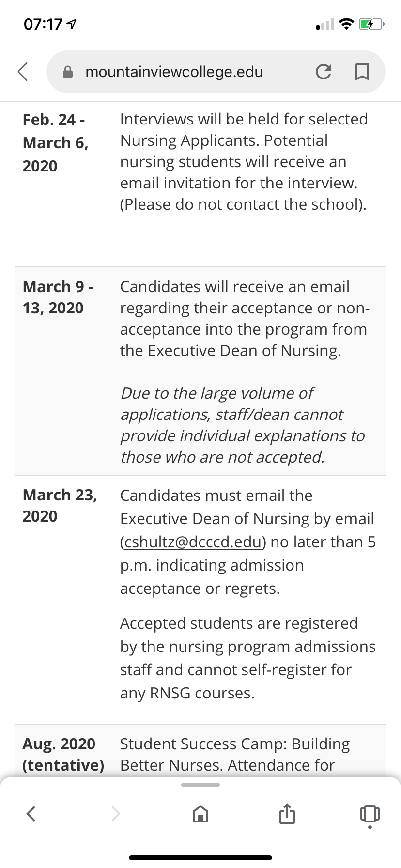Bookmark this page with bookmark icon
This screenshot has height=868, width=401.
[x=362, y=72]
